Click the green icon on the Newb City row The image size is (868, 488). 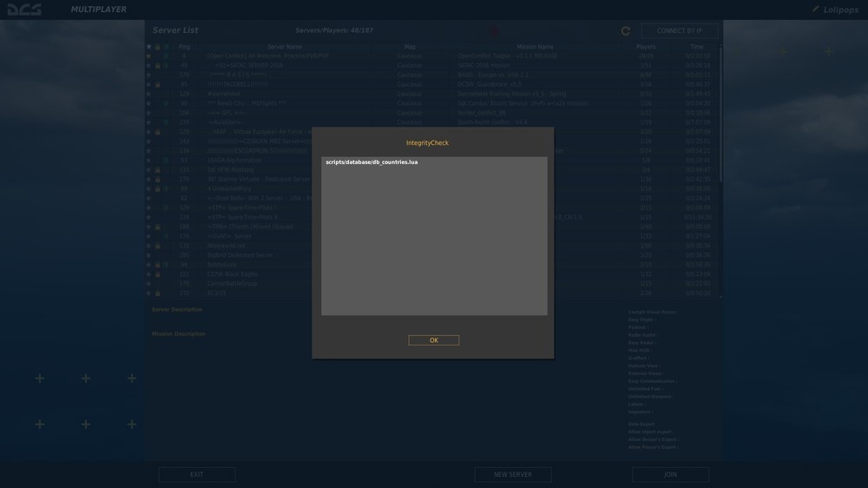166,103
